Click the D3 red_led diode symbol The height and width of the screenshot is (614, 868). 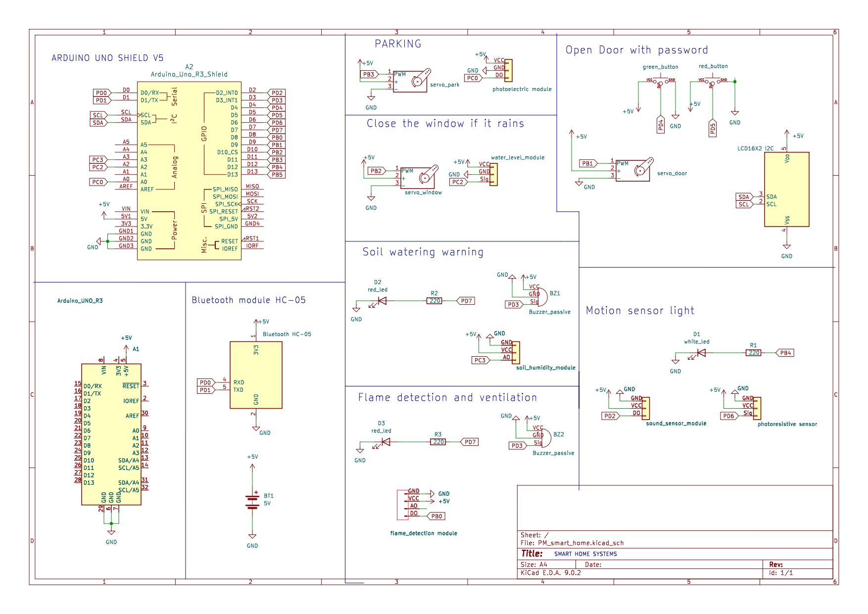click(386, 442)
